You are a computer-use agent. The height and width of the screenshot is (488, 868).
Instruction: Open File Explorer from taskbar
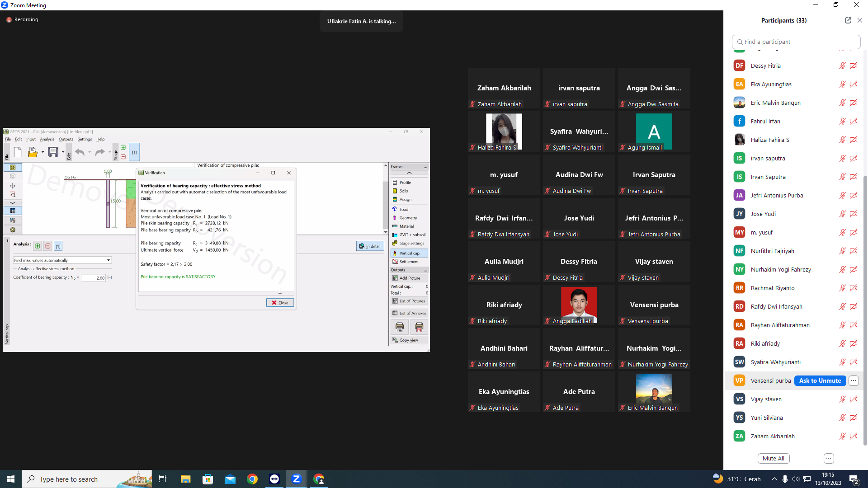(185, 479)
